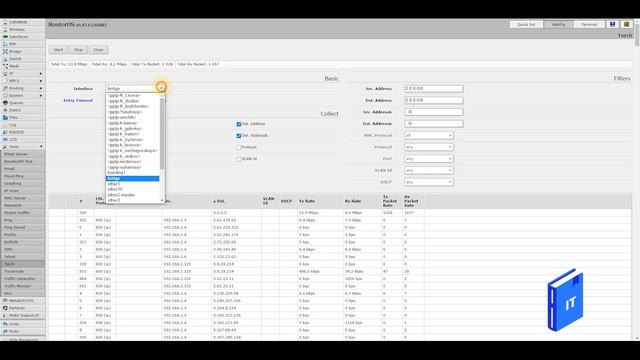Enable the Protocol collect checkbox

239,147
